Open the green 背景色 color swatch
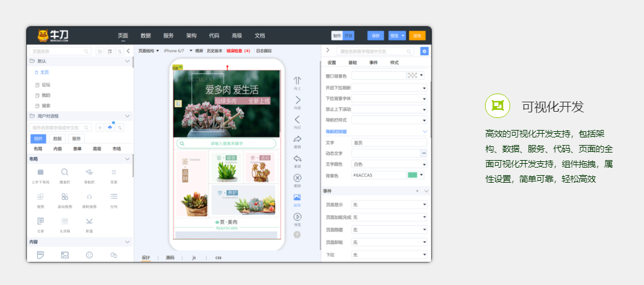The height and width of the screenshot is (285, 644). click(x=416, y=175)
